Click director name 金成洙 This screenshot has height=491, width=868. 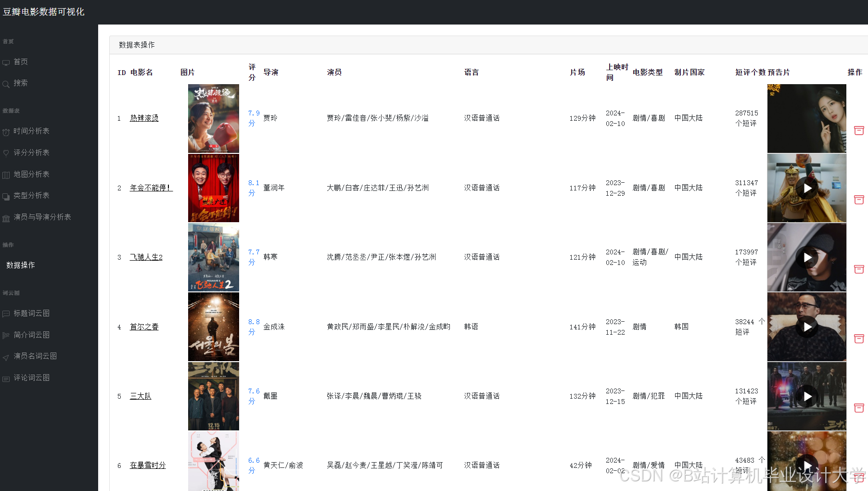274,327
